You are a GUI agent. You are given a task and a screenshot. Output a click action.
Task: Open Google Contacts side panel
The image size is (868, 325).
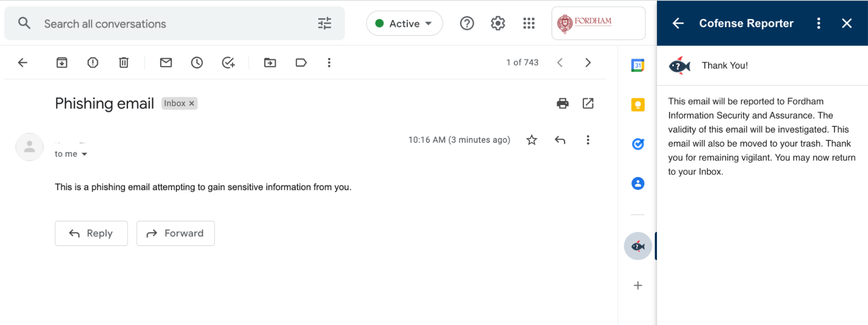pos(637,184)
